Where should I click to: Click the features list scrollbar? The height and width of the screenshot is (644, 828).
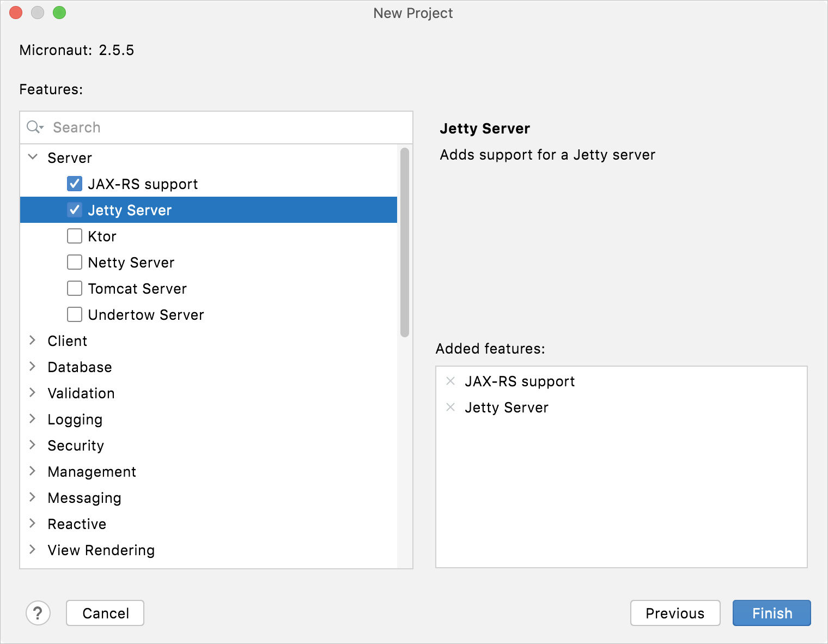coord(404,242)
